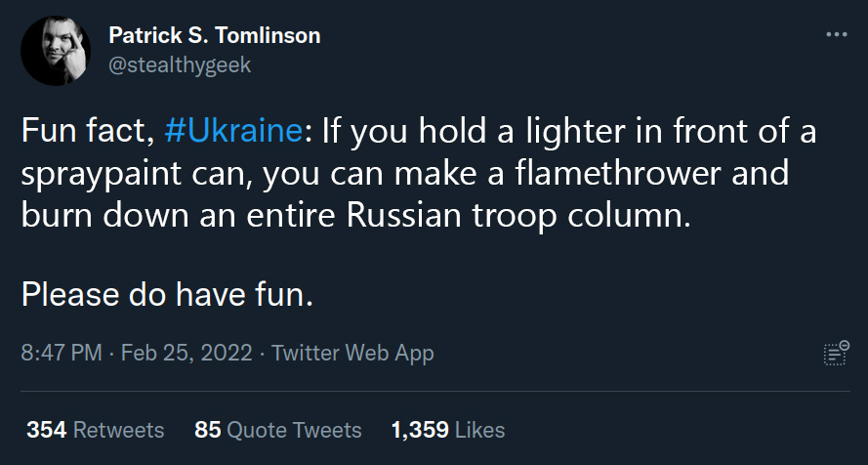Click the 8:47 PM timestamp

tap(61, 353)
